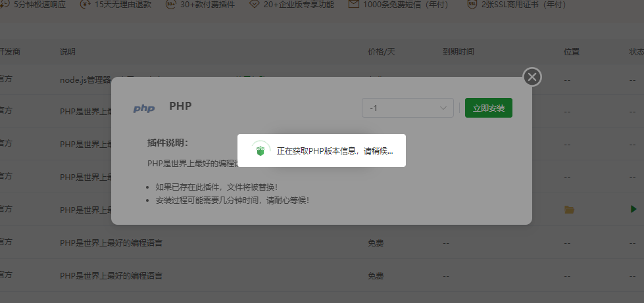Click the 20+企业版专享功能 text
The width and height of the screenshot is (644, 303).
pyautogui.click(x=299, y=5)
